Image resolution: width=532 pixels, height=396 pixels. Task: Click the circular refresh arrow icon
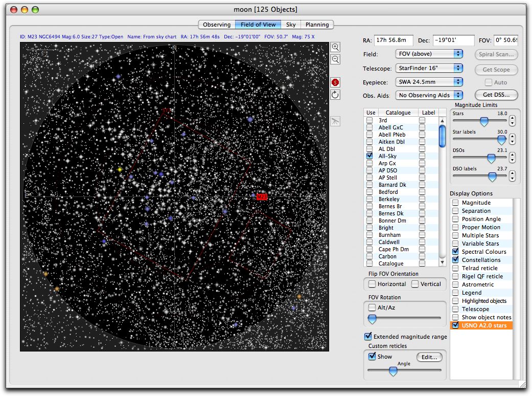[x=336, y=95]
